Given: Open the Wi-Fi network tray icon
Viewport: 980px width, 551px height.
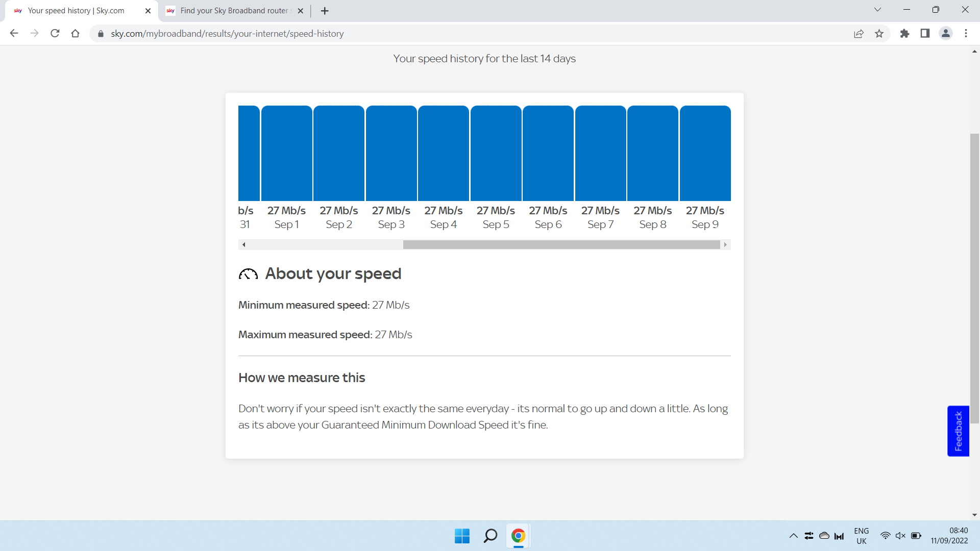Looking at the screenshot, I should point(885,536).
